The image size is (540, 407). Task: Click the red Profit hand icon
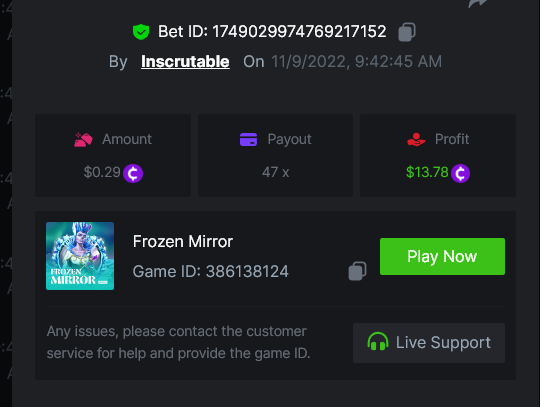point(416,139)
